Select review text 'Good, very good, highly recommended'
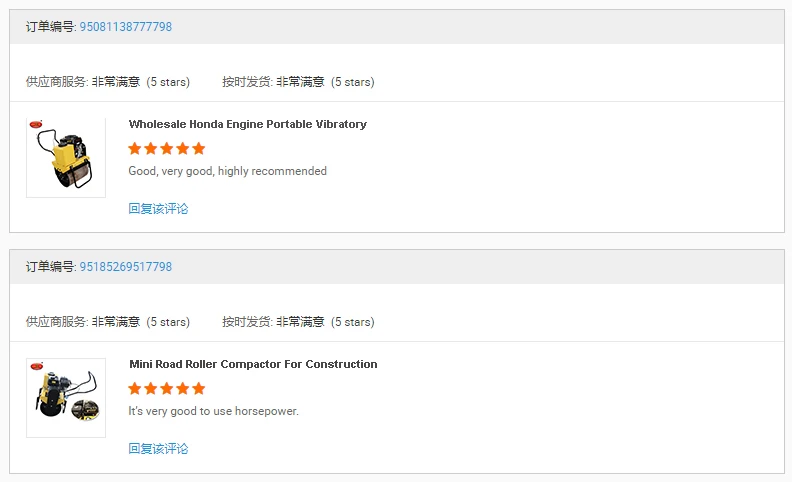Viewport: 792px width, 482px height. pos(227,171)
